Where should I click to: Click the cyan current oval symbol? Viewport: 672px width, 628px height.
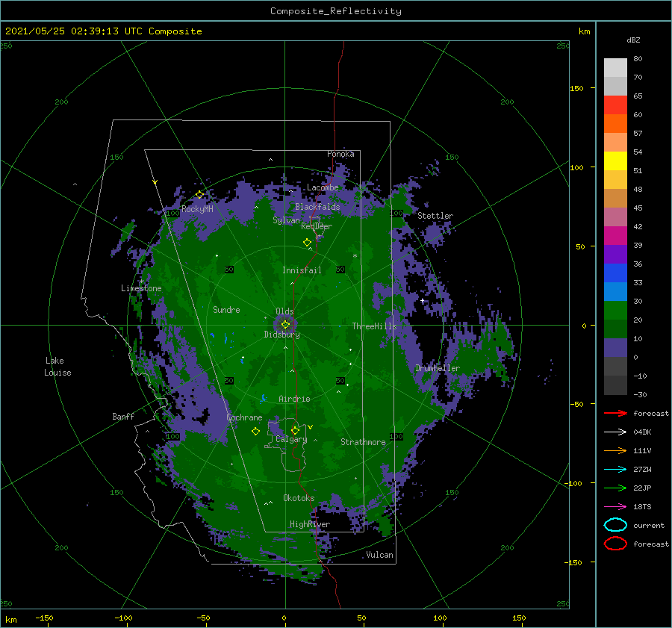615,525
